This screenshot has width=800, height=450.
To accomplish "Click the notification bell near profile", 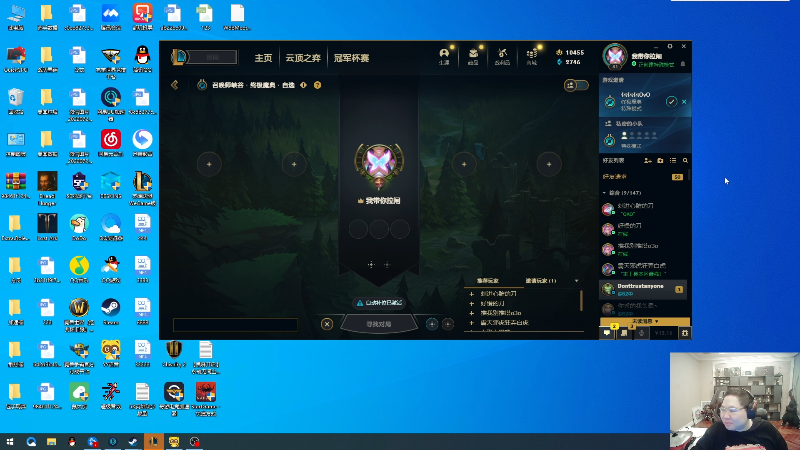I will (683, 64).
